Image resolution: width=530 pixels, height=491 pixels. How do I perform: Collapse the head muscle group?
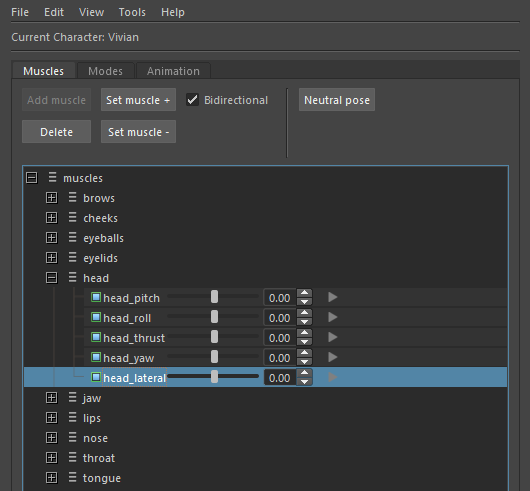click(51, 278)
